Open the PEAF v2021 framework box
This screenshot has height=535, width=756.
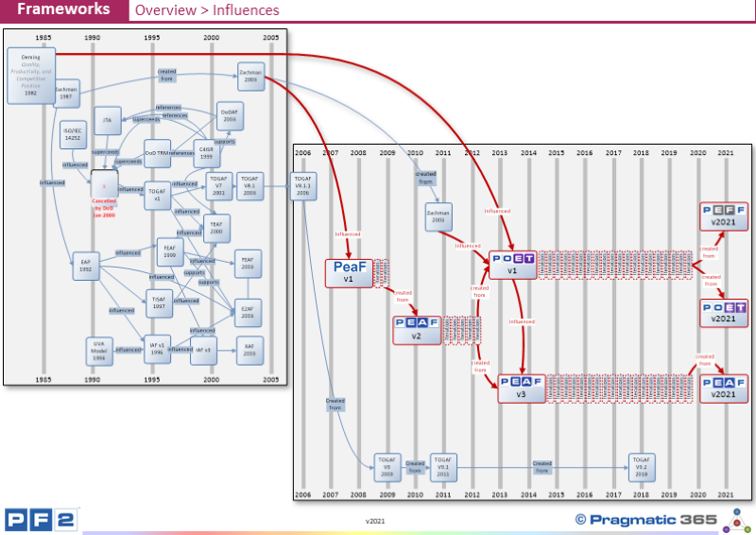tap(724, 388)
